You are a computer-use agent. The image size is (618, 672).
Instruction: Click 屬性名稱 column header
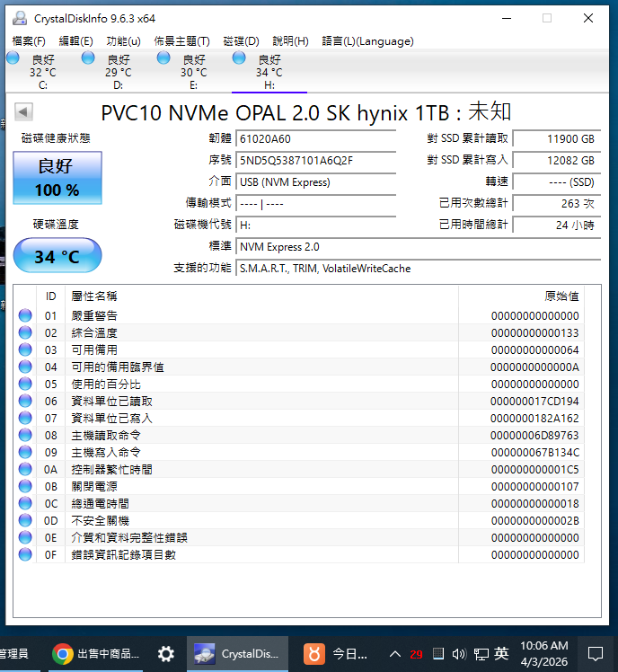262,296
